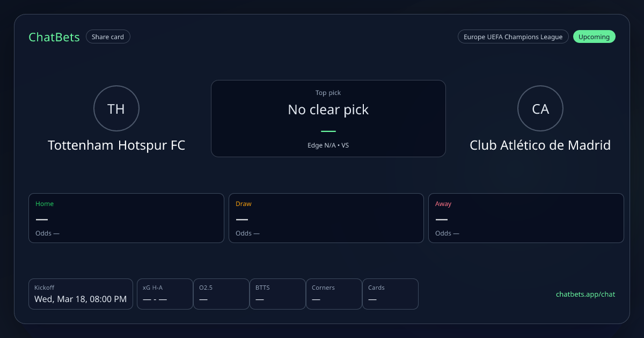Click the O2.5 stat tile
The height and width of the screenshot is (338, 644).
tap(221, 294)
